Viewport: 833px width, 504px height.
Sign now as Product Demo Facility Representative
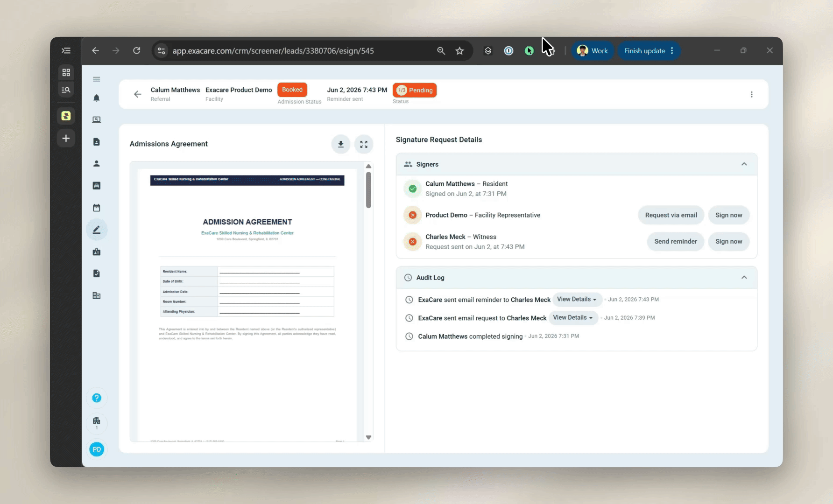point(728,215)
